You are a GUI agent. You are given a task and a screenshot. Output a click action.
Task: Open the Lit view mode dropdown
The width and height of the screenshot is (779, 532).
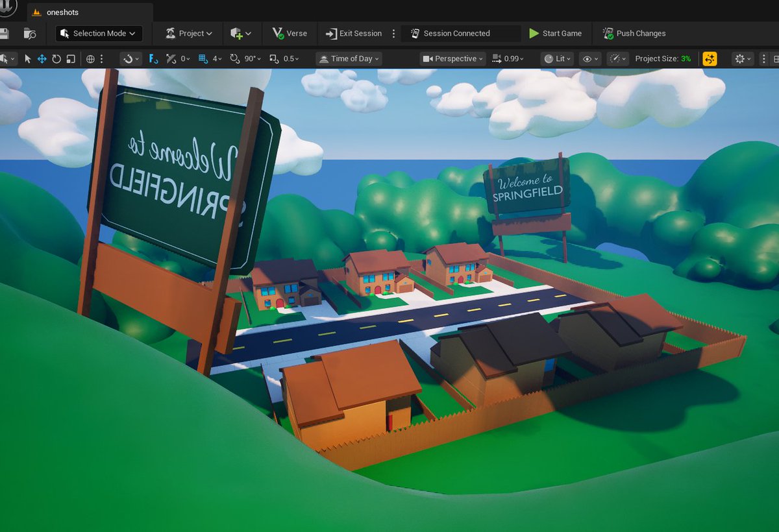click(x=558, y=58)
